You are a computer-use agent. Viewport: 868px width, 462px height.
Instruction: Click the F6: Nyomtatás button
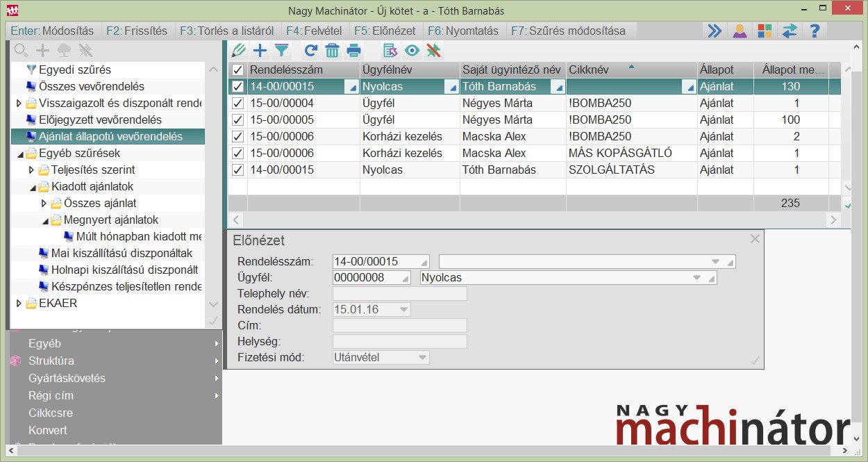coord(463,31)
